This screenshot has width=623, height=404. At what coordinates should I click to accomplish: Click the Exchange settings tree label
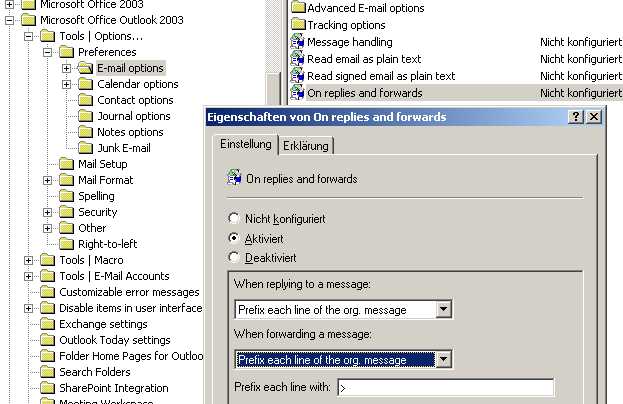pos(103,324)
